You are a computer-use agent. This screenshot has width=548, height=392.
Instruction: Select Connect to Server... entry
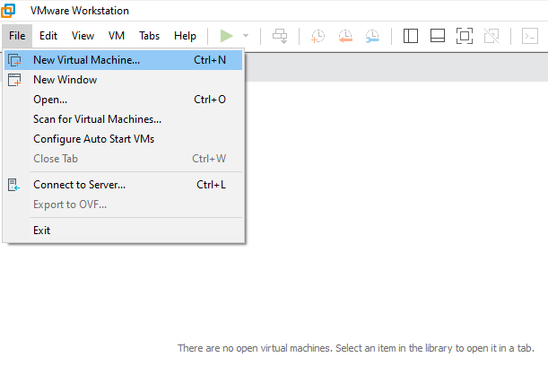(x=124, y=185)
